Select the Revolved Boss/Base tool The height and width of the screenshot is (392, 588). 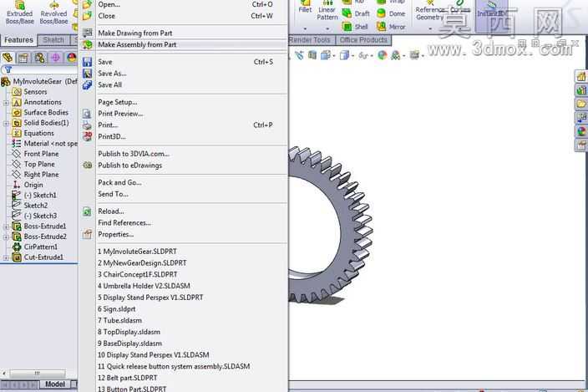(53, 13)
